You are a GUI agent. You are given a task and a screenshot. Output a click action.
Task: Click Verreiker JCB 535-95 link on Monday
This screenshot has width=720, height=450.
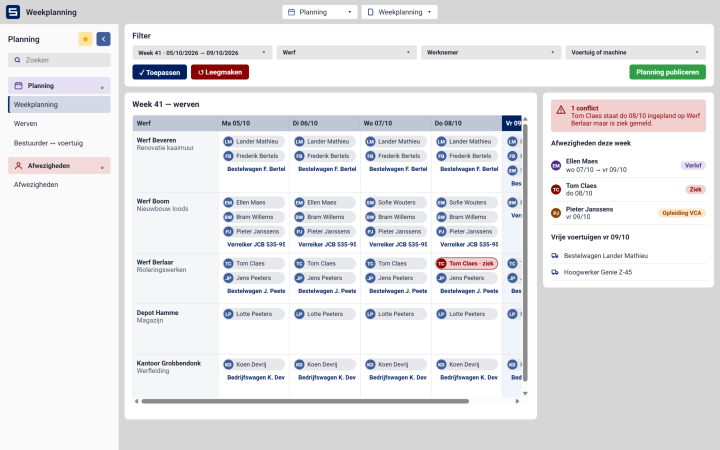click(x=256, y=245)
